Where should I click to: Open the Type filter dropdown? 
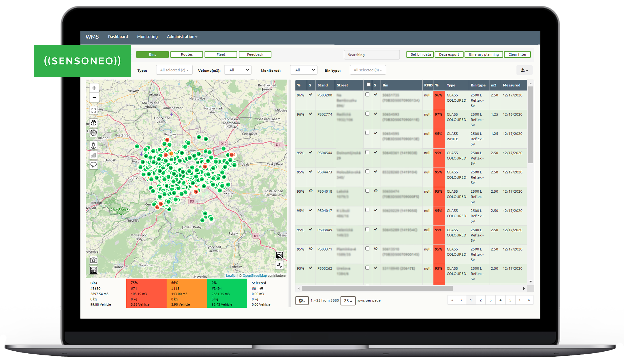point(174,70)
